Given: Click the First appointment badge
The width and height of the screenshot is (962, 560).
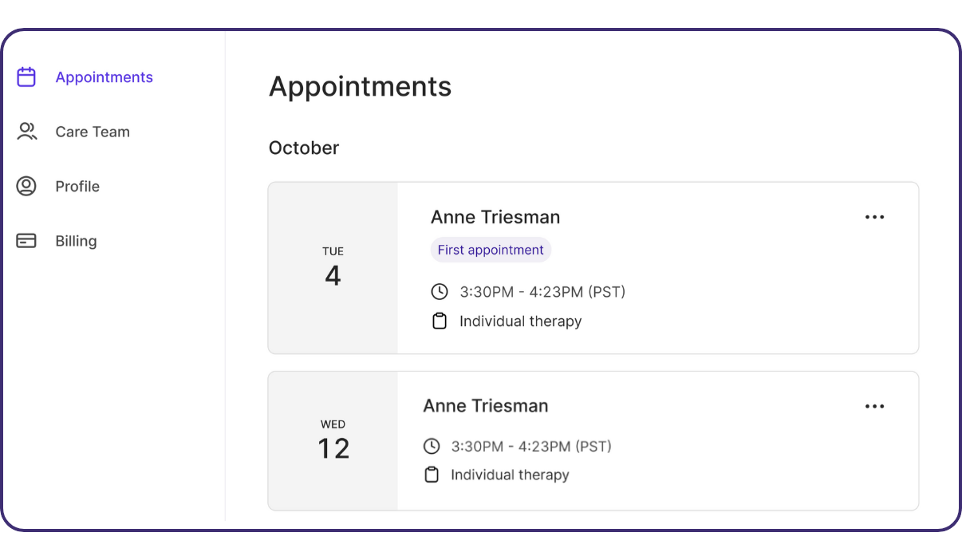Looking at the screenshot, I should click(x=491, y=250).
